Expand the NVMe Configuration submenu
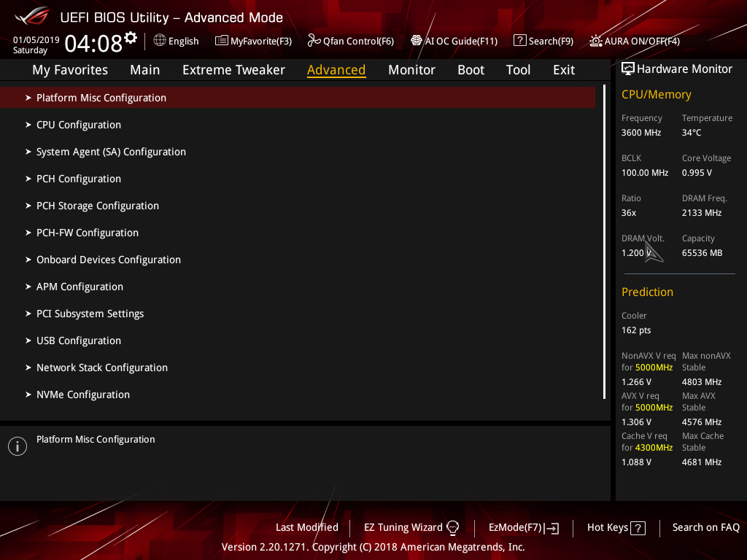 (82, 394)
